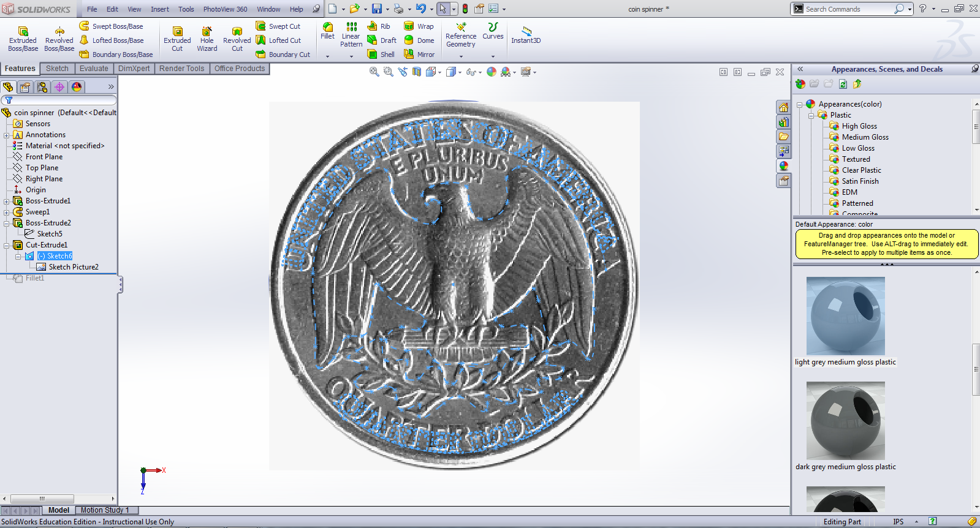The width and height of the screenshot is (980, 528).
Task: Choose the Revolved Boss/Base tool
Action: point(59,39)
